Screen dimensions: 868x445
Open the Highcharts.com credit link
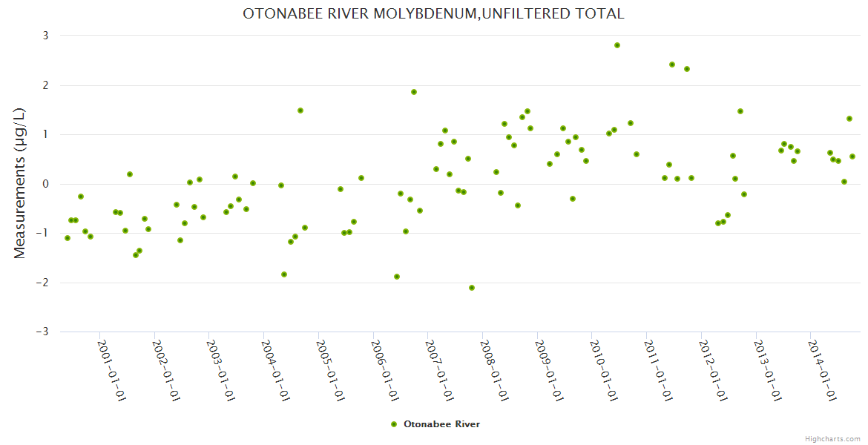click(832, 438)
